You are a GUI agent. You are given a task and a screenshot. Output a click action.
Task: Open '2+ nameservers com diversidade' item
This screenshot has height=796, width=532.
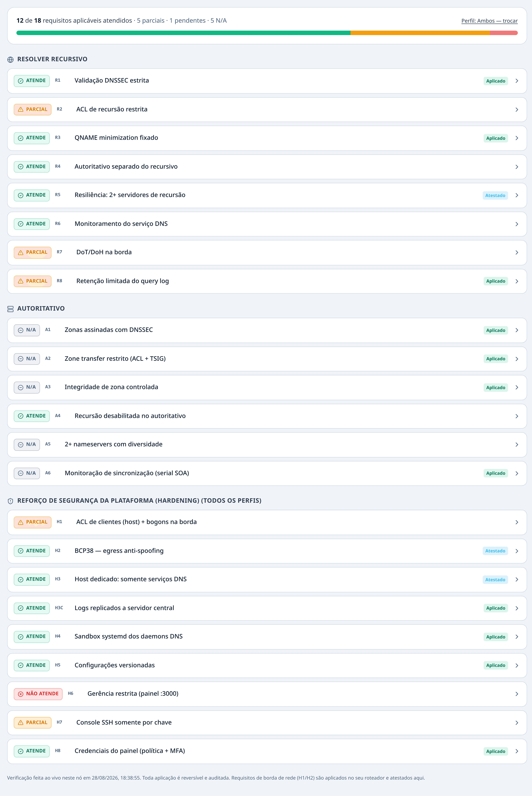coord(267,445)
